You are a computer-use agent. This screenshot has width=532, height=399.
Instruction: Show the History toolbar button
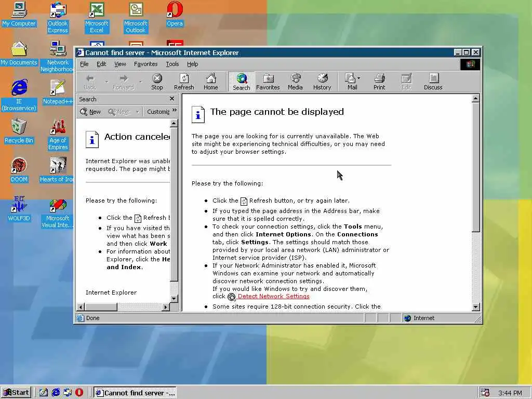(x=322, y=82)
